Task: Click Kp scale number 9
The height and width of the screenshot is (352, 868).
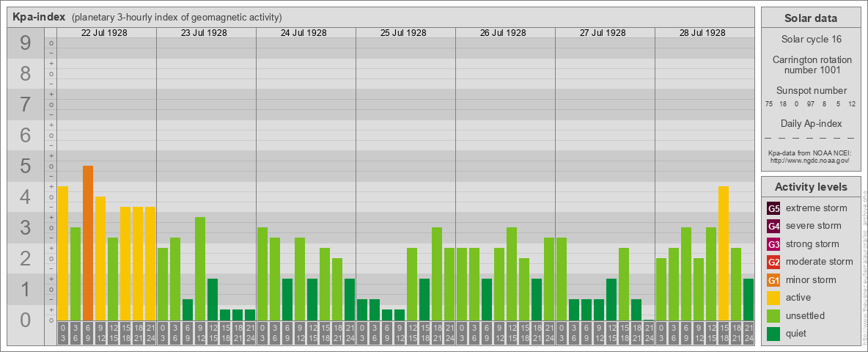Action: pos(25,43)
